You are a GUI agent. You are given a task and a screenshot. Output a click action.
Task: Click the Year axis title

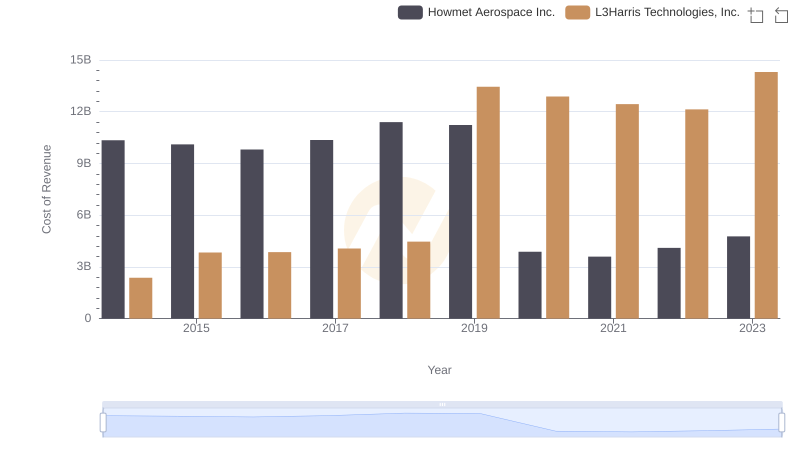[439, 370]
